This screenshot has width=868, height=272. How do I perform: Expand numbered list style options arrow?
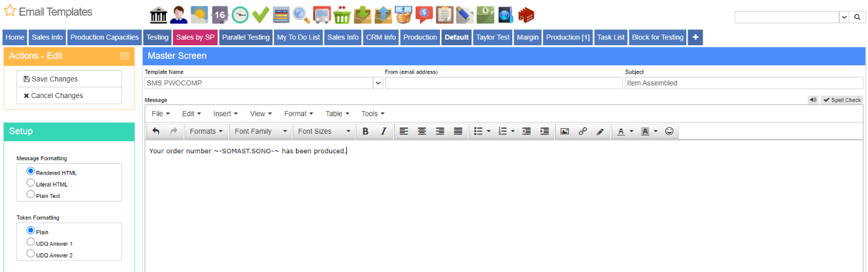click(513, 131)
